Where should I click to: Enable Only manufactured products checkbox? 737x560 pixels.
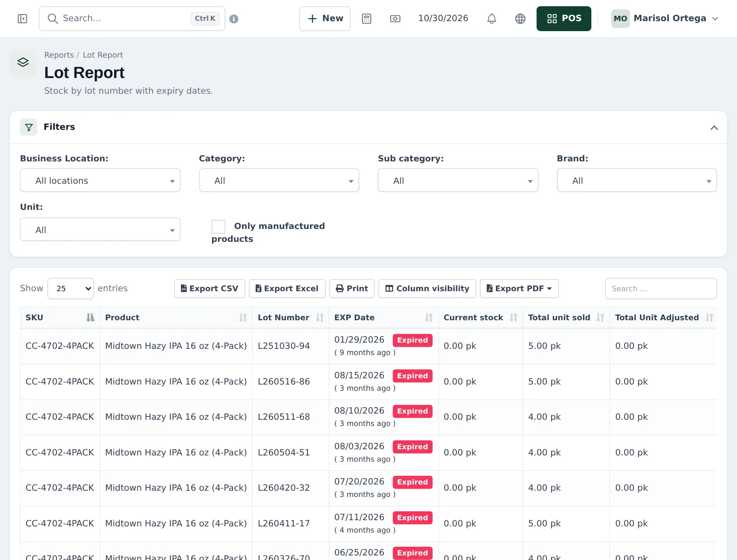[x=219, y=226]
